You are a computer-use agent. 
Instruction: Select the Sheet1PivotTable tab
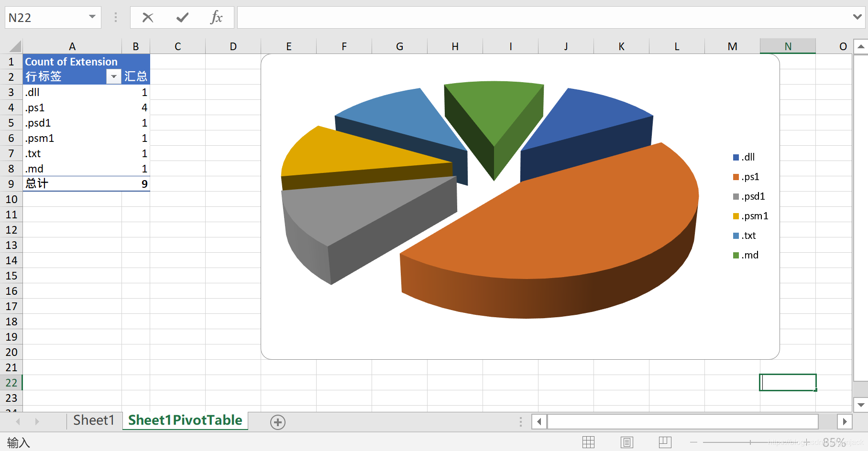185,420
